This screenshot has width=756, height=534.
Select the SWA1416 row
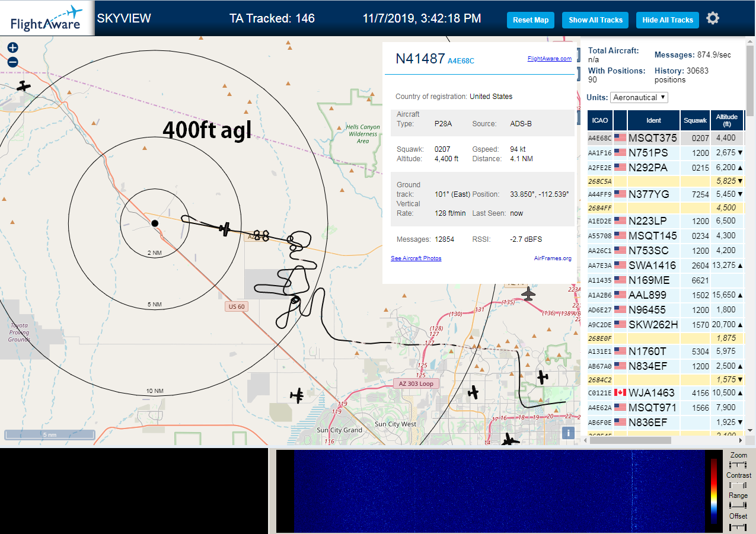point(666,265)
